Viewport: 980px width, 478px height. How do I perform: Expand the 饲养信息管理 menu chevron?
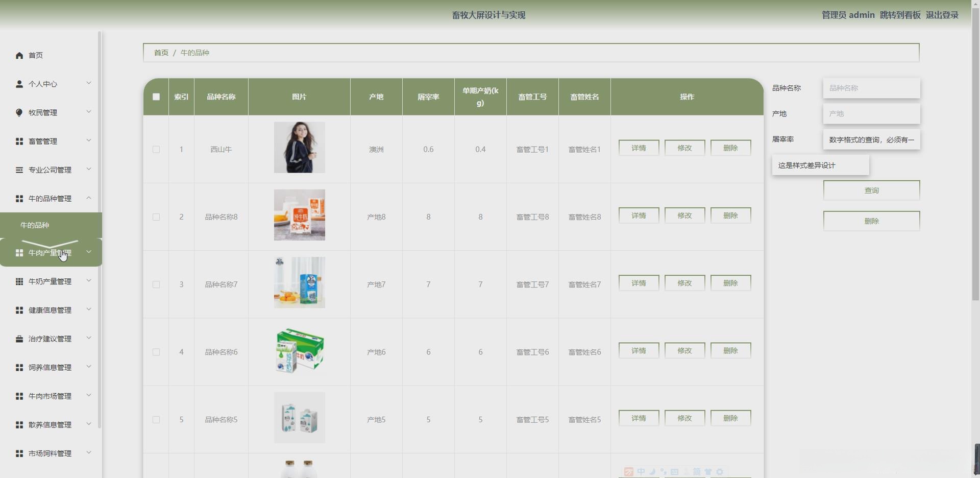[x=89, y=366]
